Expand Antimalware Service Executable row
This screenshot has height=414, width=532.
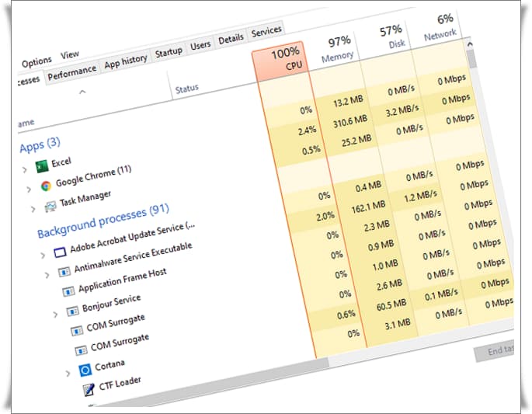pyautogui.click(x=47, y=275)
